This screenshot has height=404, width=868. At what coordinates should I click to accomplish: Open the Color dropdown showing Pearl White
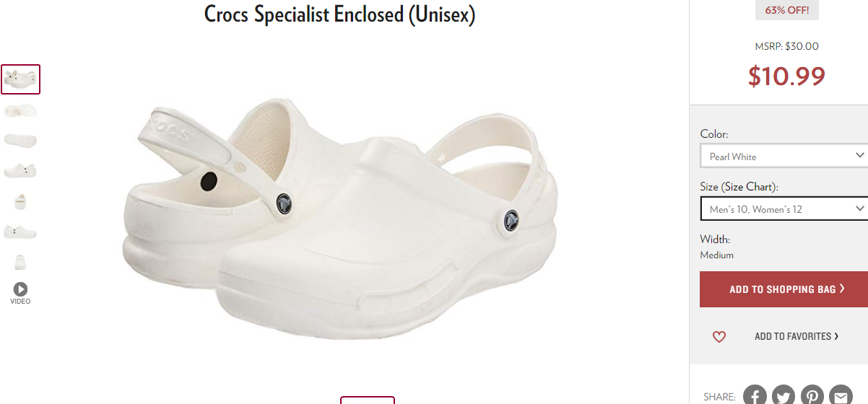784,156
